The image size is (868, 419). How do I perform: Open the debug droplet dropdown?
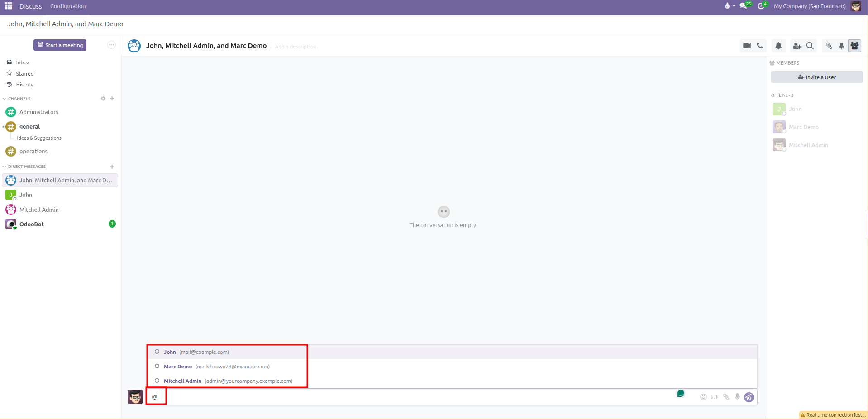coord(730,6)
